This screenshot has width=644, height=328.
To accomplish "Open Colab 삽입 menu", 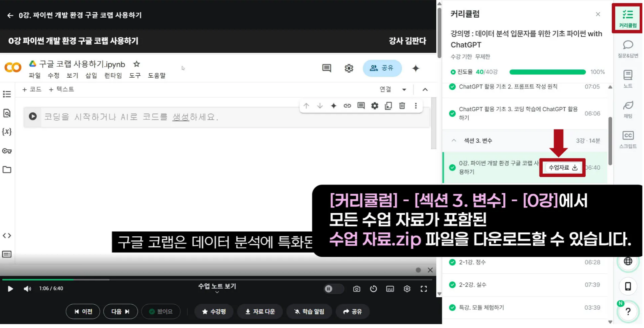I will click(x=91, y=76).
